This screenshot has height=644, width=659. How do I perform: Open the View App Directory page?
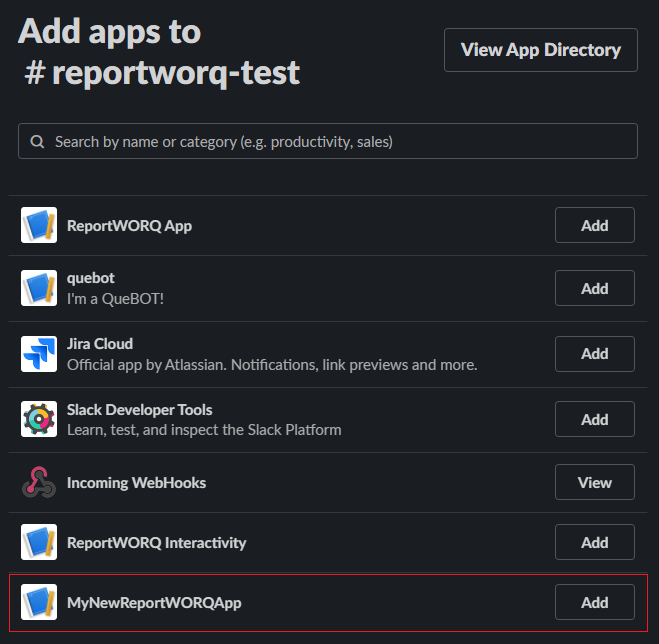540,50
